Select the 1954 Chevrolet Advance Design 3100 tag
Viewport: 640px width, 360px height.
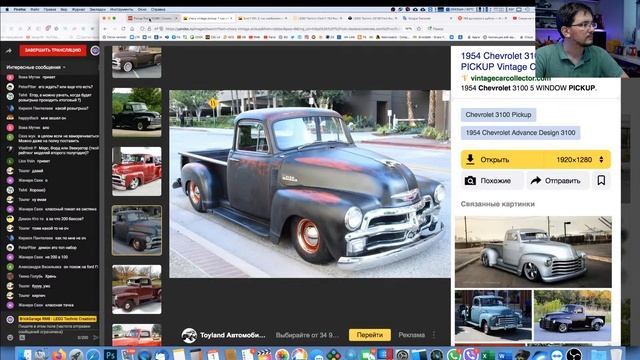pos(520,133)
